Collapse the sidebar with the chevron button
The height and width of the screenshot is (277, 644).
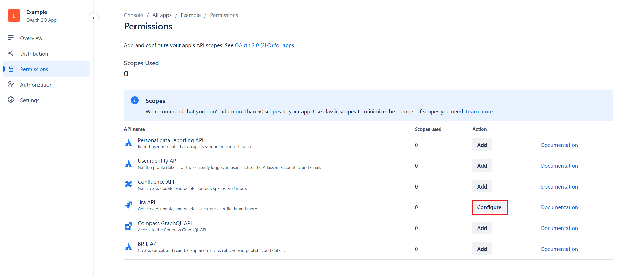[x=94, y=18]
